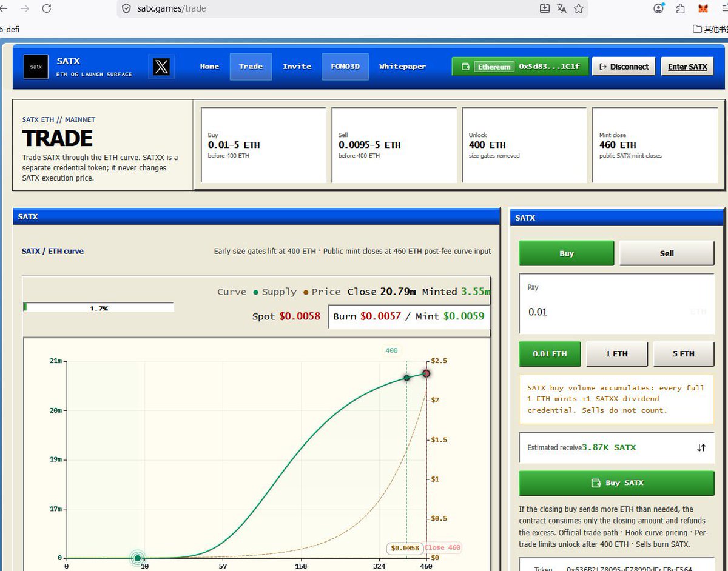Open the translate page icon
Image resolution: width=728 pixels, height=571 pixels.
pyautogui.click(x=561, y=8)
